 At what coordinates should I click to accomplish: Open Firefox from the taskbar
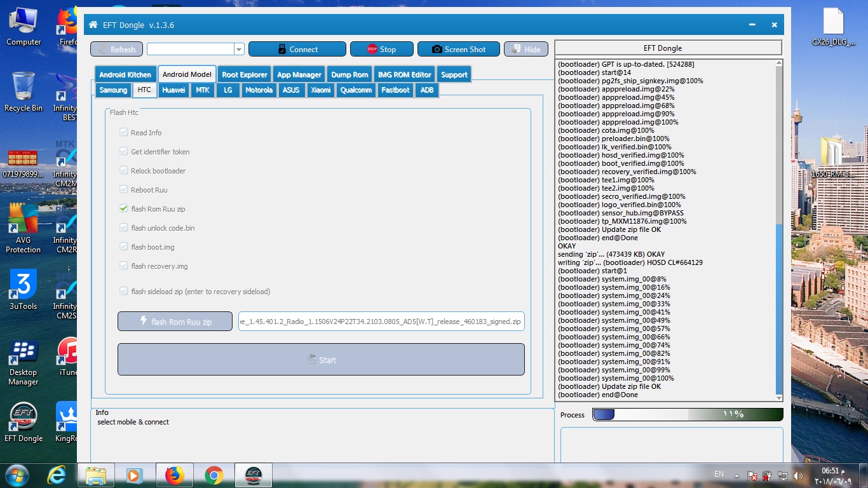[173, 475]
